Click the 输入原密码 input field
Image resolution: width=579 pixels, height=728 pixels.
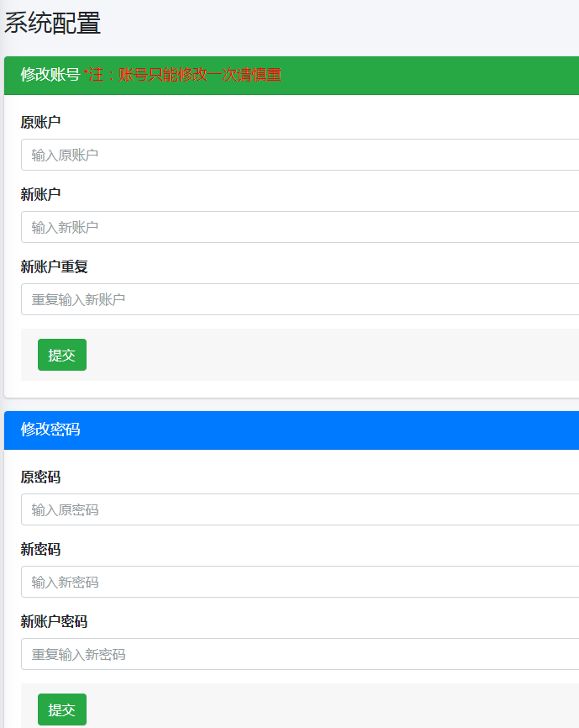click(300, 509)
